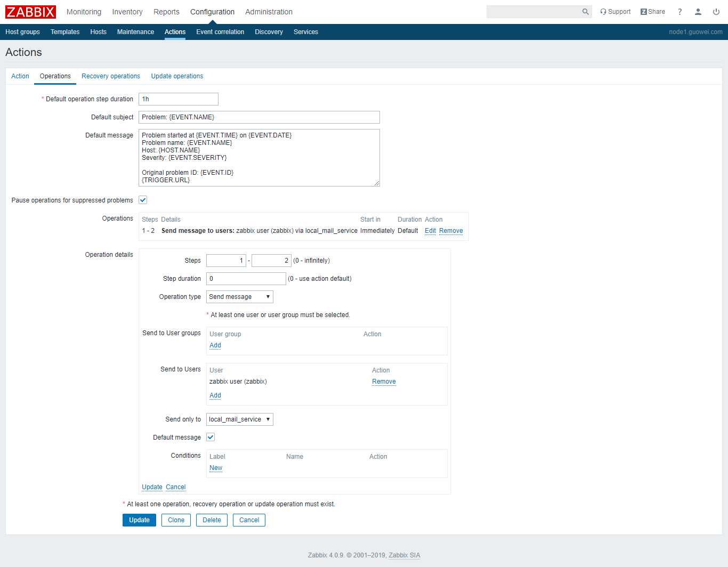Open the user profile icon
The height and width of the screenshot is (567, 728).
(x=698, y=12)
